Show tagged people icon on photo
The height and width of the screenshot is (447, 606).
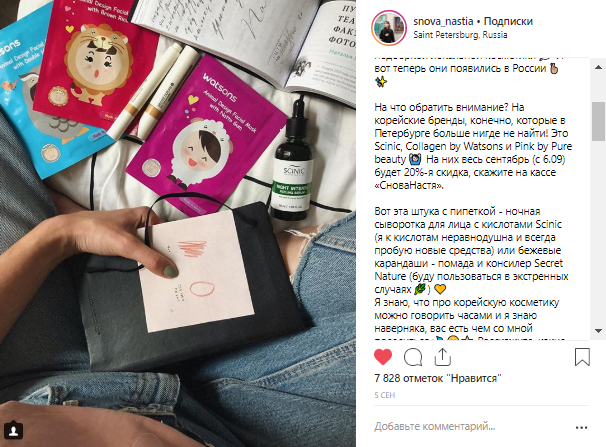(x=14, y=431)
